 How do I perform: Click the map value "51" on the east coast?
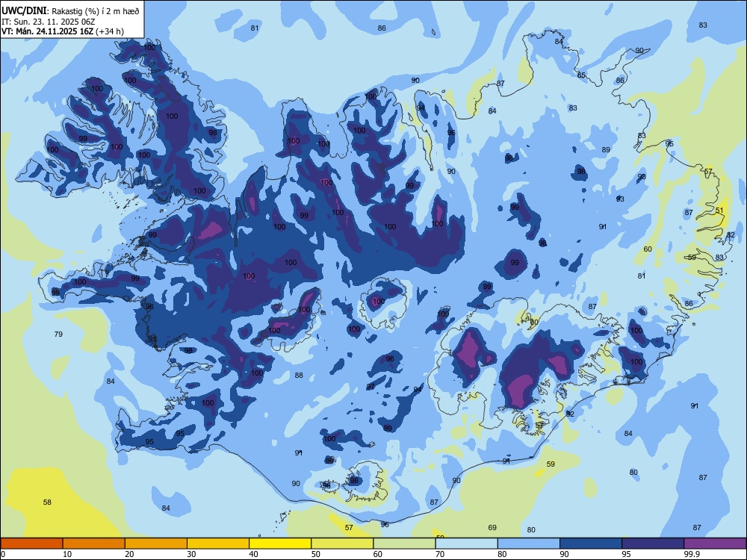tap(719, 211)
